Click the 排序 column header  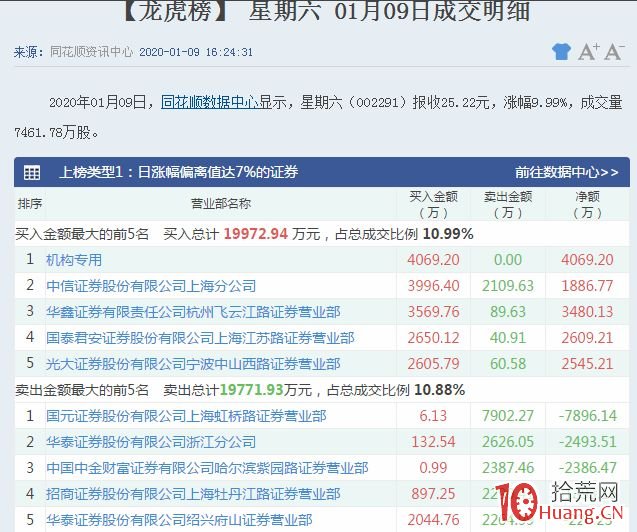click(x=30, y=203)
